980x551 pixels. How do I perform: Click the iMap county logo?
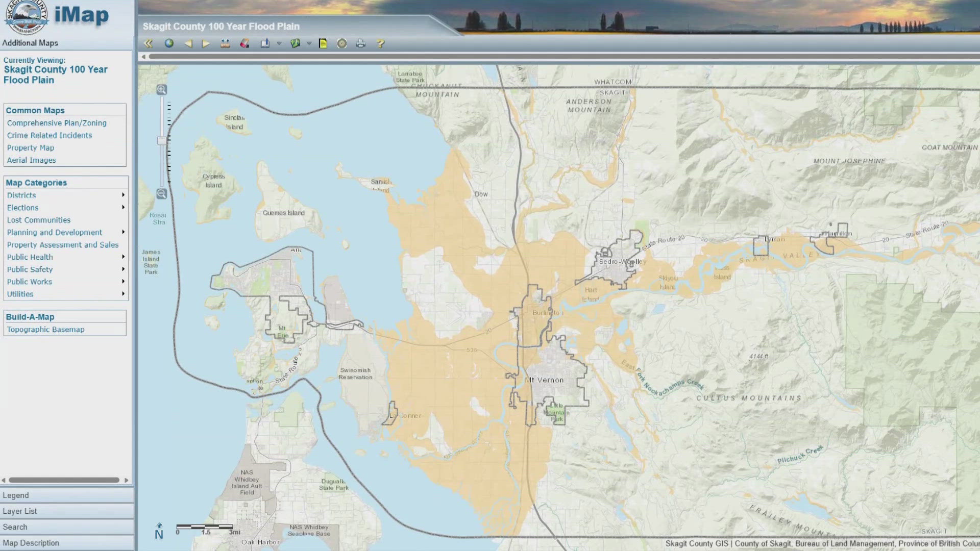point(26,15)
